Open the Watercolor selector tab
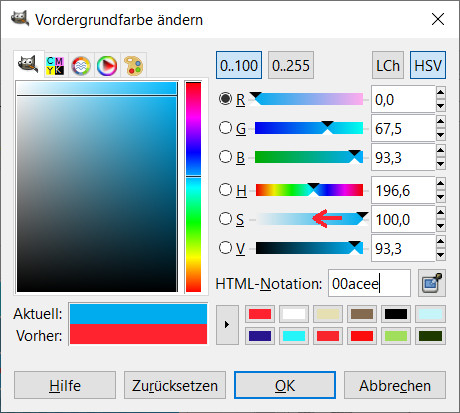 [x=81, y=66]
